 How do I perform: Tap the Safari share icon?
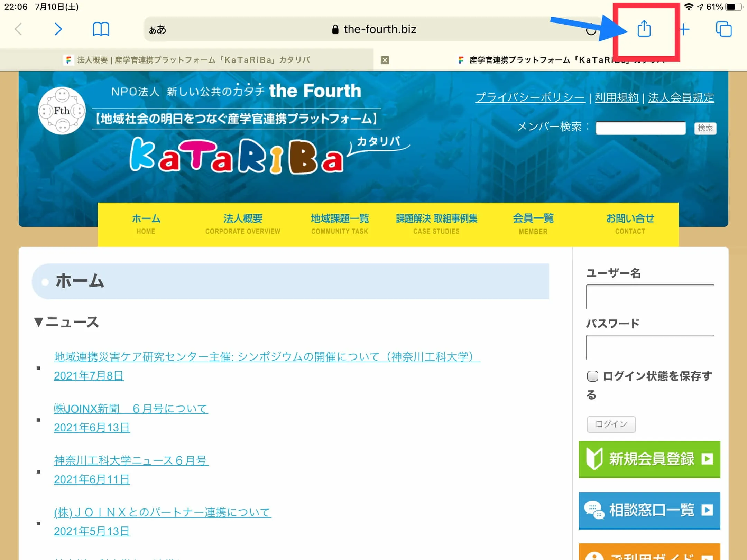[644, 29]
